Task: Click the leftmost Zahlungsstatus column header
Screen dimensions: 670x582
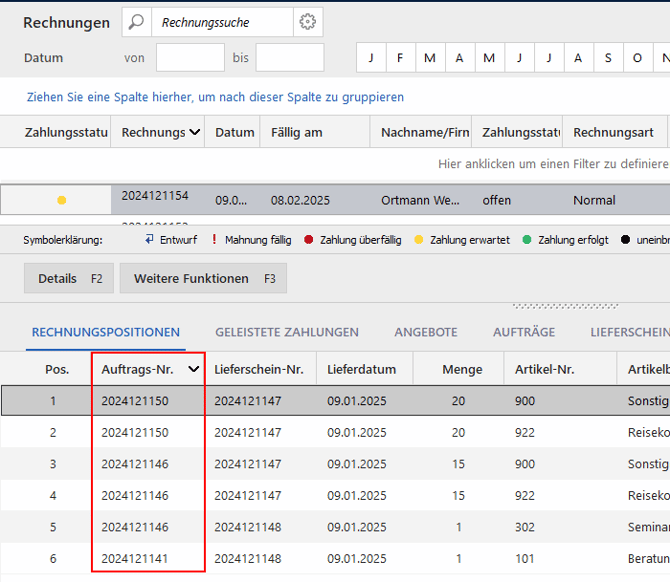Action: point(55,132)
